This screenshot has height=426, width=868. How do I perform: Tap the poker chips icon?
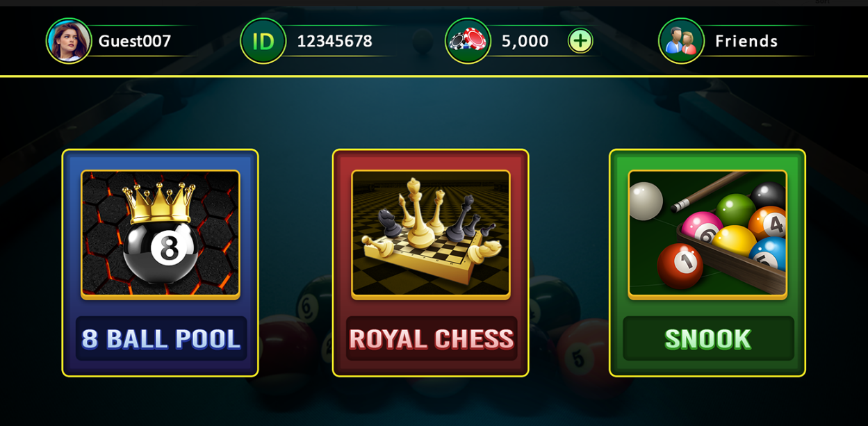coord(468,41)
